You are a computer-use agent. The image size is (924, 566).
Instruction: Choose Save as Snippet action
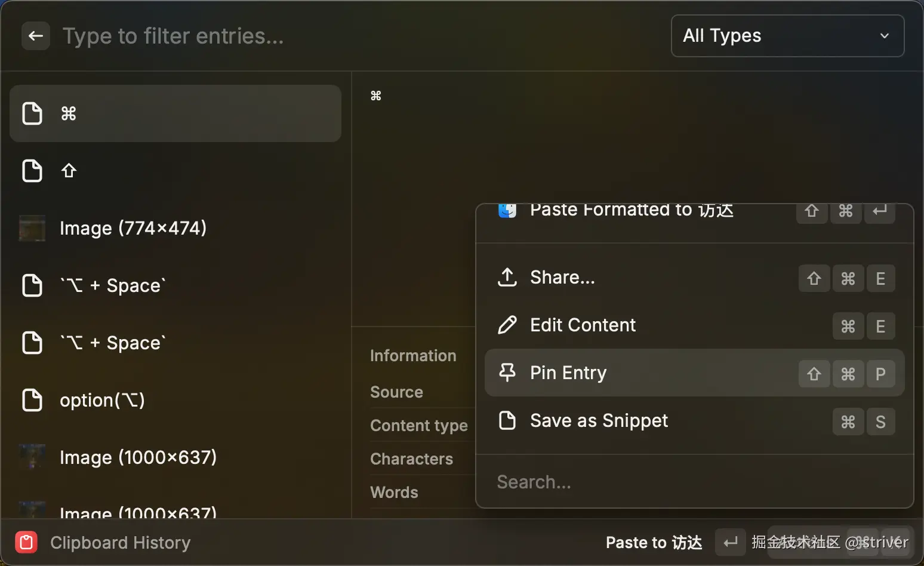click(x=599, y=420)
